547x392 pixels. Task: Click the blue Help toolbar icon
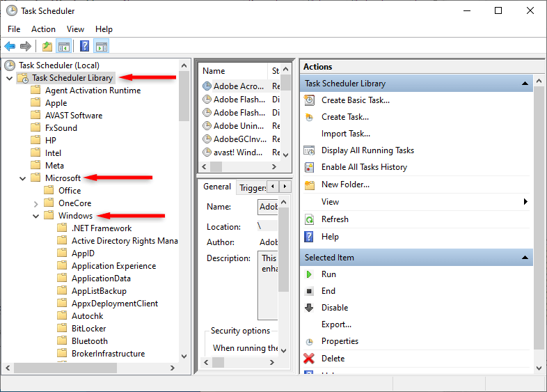84,46
